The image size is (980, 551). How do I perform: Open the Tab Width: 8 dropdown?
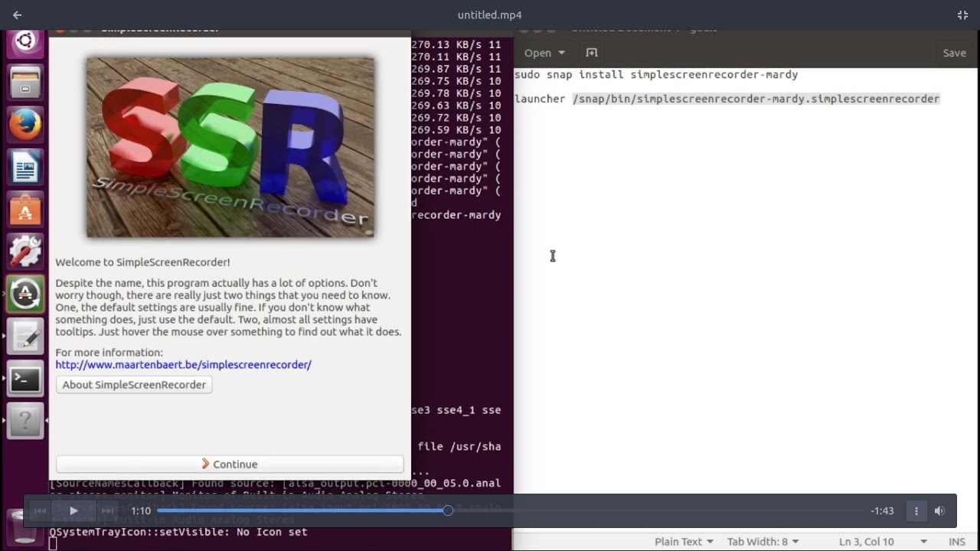point(763,541)
